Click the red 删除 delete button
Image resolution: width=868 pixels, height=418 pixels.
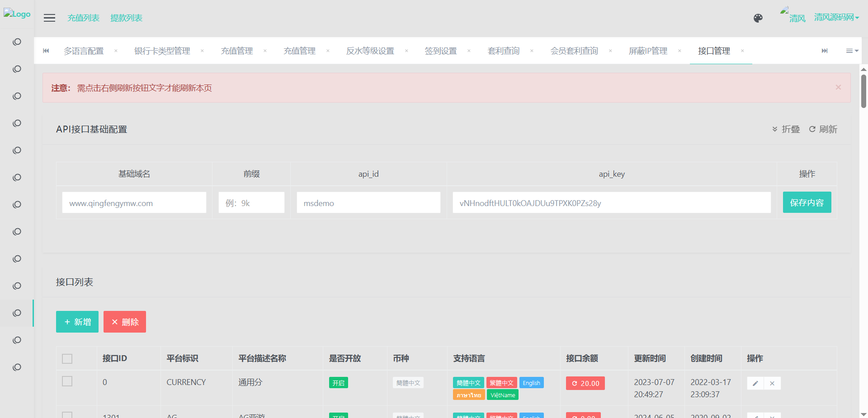tap(125, 322)
